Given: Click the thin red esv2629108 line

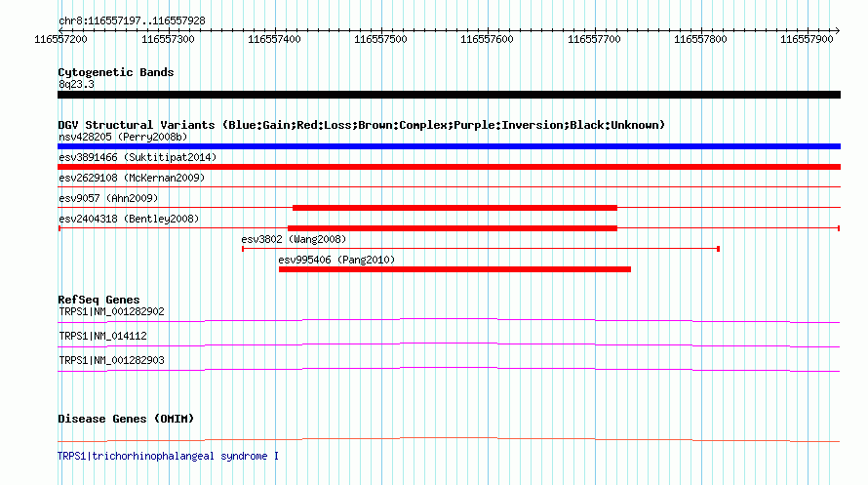Looking at the screenshot, I should coord(449,187).
